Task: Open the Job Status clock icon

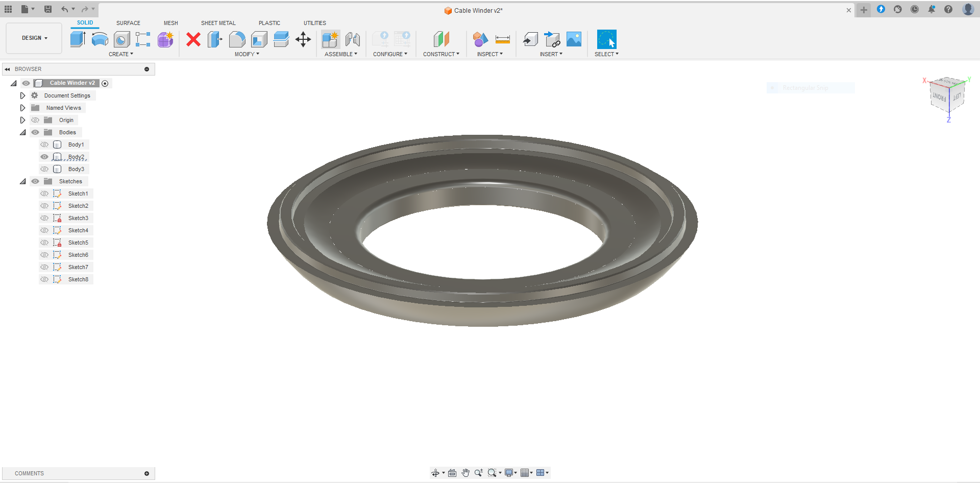Action: (x=915, y=9)
